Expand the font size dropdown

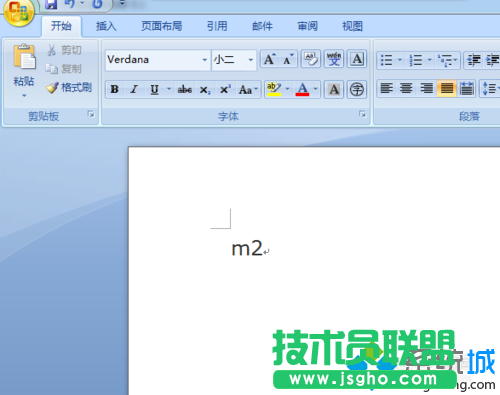(251, 60)
